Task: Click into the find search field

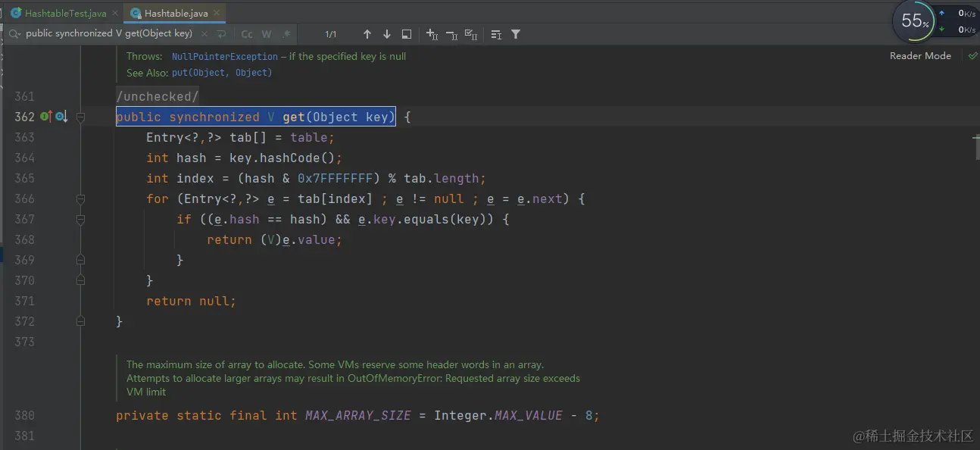Action: [109, 34]
